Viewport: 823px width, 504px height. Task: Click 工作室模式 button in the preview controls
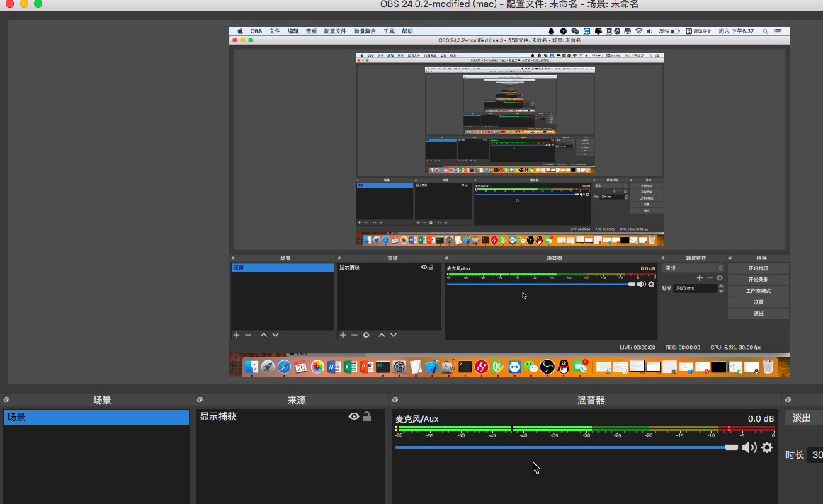click(758, 290)
